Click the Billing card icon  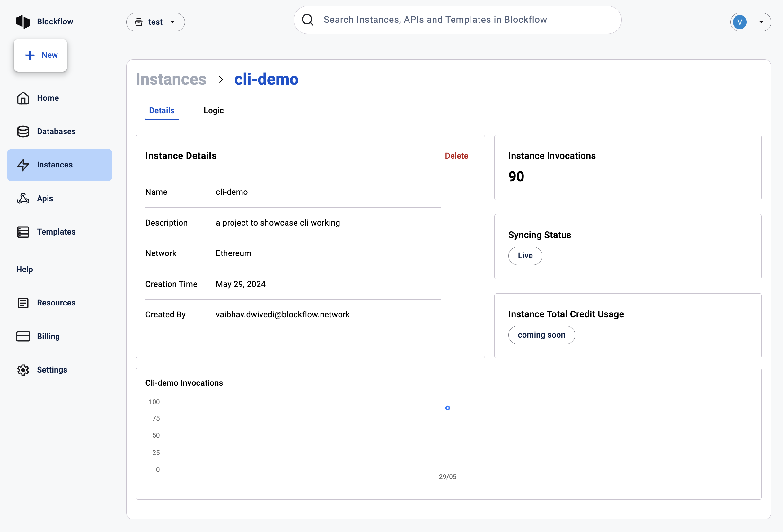coord(23,336)
